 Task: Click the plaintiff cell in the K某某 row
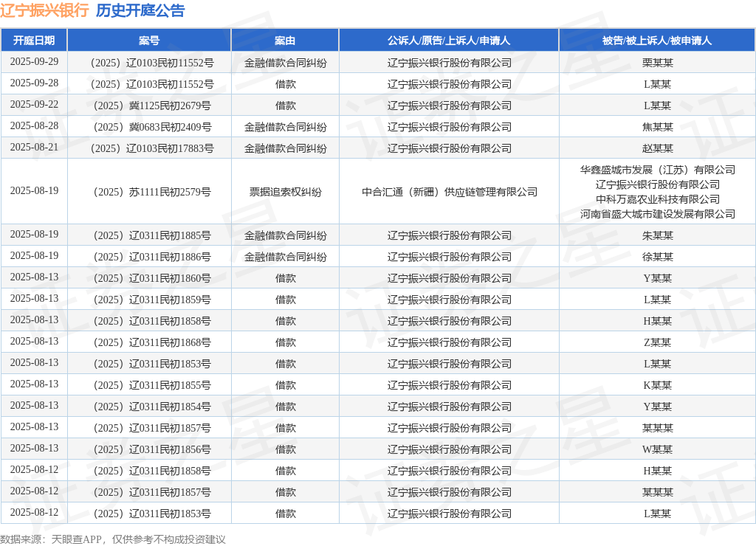[450, 385]
